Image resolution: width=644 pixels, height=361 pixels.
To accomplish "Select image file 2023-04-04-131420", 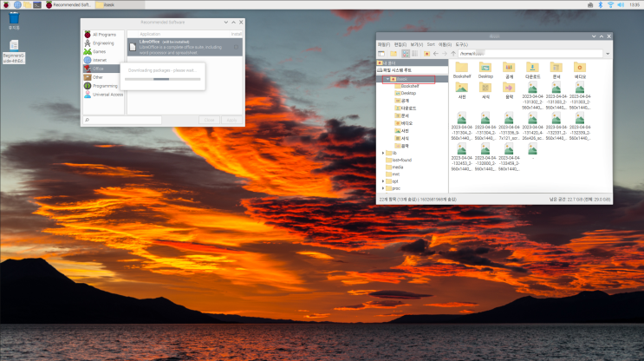I will (533, 127).
